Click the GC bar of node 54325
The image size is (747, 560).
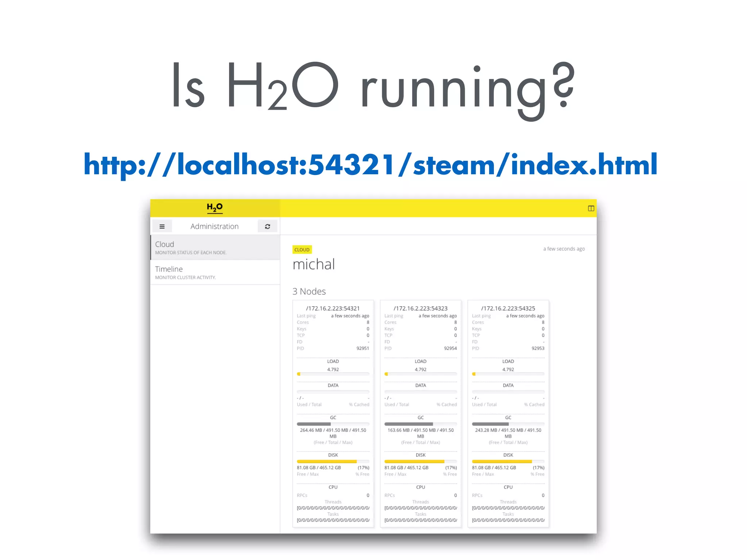point(508,424)
